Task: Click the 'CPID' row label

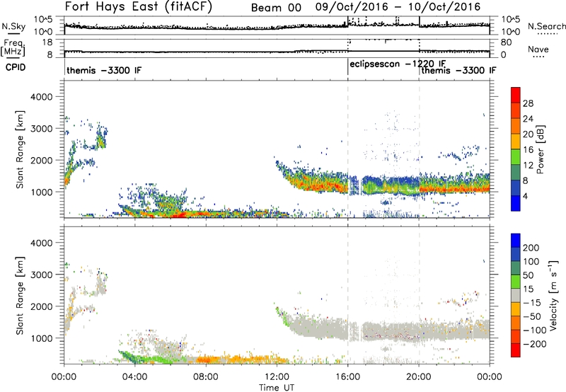Action: click(x=16, y=67)
